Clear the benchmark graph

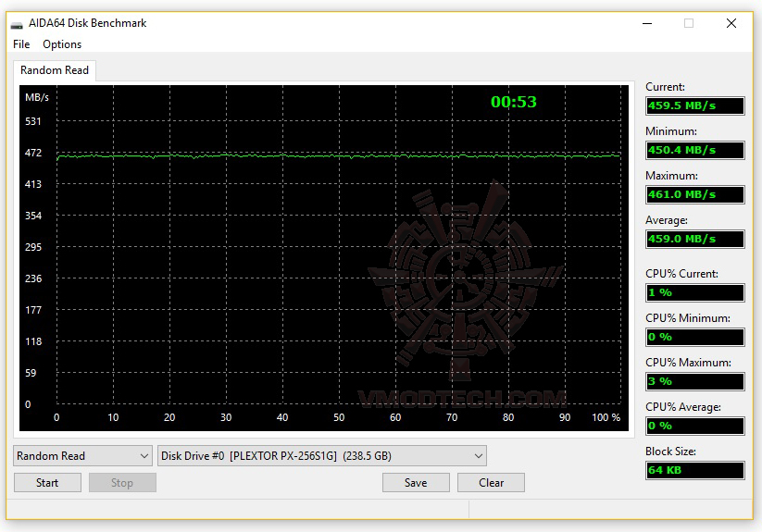tap(491, 482)
